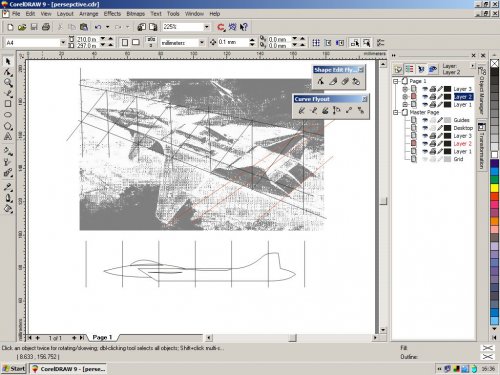Viewport: 500px width, 375px height.
Task: Select the Interactive Fill tool in the toolbox
Action: 8,151
